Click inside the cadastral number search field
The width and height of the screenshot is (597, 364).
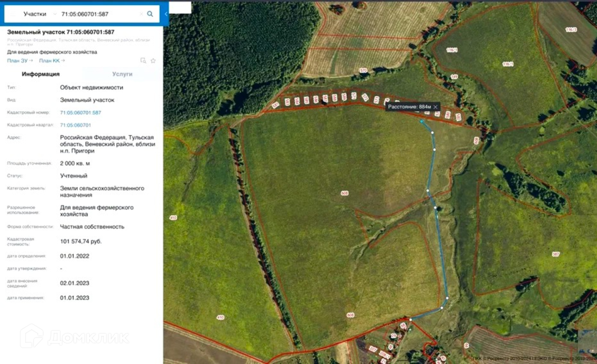[99, 14]
